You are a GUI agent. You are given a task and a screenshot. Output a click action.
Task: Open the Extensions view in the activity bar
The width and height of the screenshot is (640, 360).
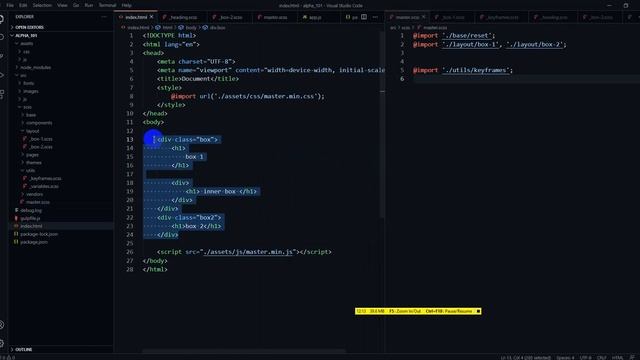(x=2, y=94)
